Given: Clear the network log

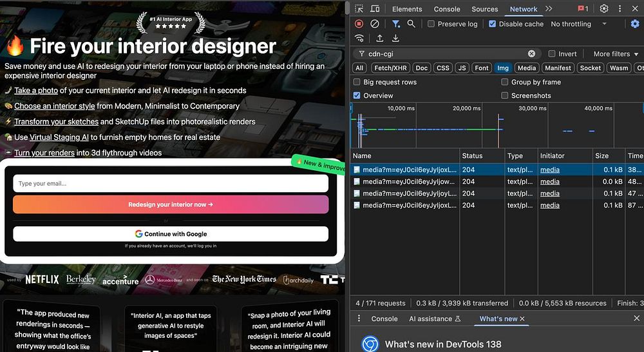Looking at the screenshot, I should click(374, 24).
